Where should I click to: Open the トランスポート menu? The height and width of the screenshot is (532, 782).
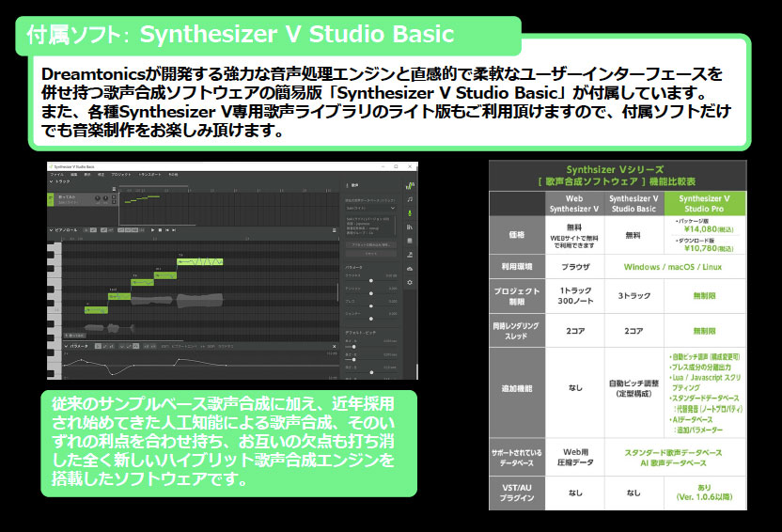tap(150, 175)
